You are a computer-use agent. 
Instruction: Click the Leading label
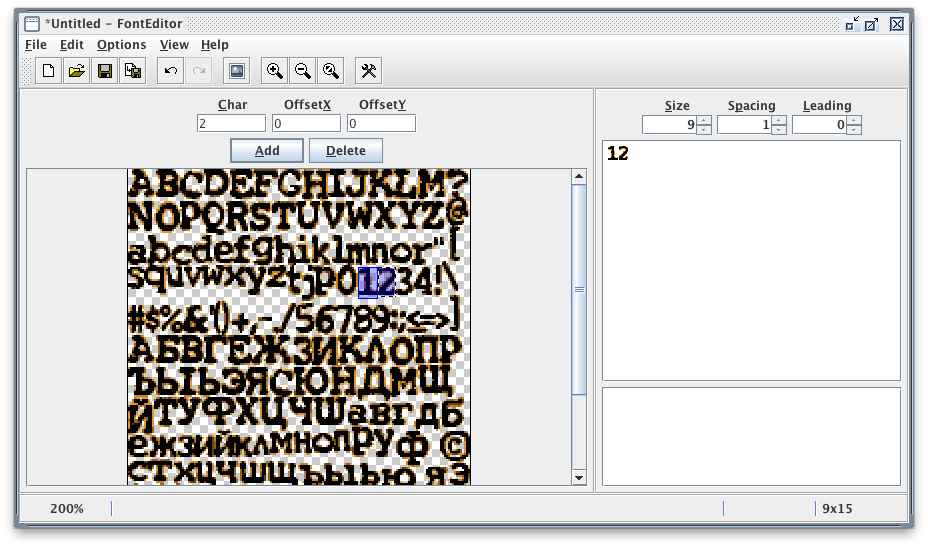click(x=827, y=106)
